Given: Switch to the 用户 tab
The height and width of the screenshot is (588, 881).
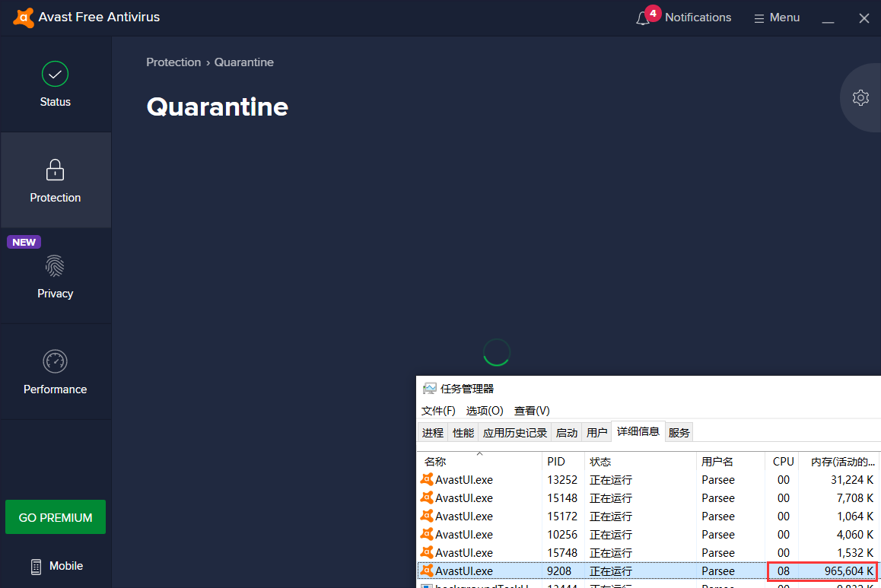Looking at the screenshot, I should point(596,432).
